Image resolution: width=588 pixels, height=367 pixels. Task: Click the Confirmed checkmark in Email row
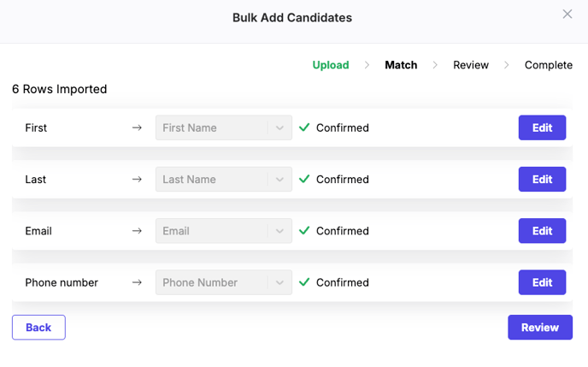tap(304, 230)
